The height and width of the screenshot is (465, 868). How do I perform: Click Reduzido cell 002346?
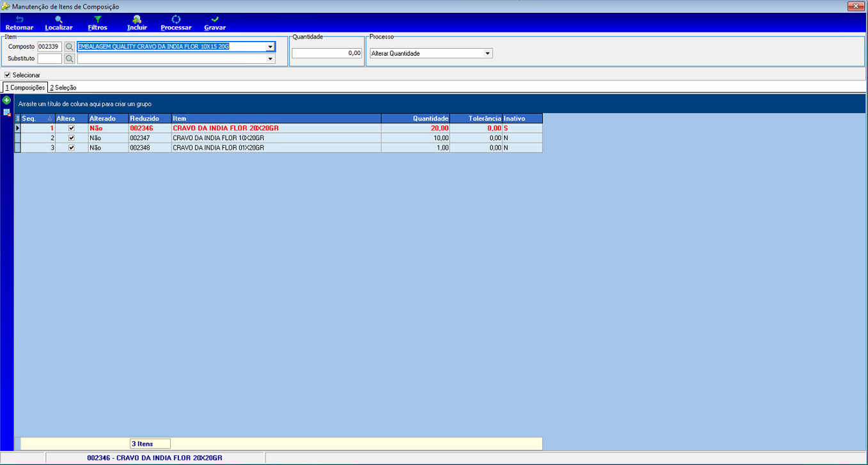[x=150, y=128]
